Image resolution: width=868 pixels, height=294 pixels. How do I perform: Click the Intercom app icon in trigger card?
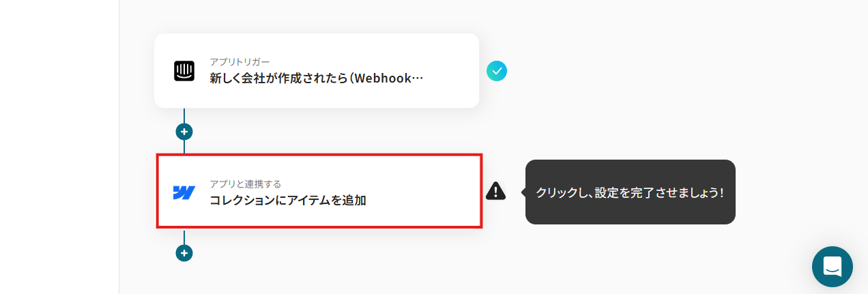184,71
